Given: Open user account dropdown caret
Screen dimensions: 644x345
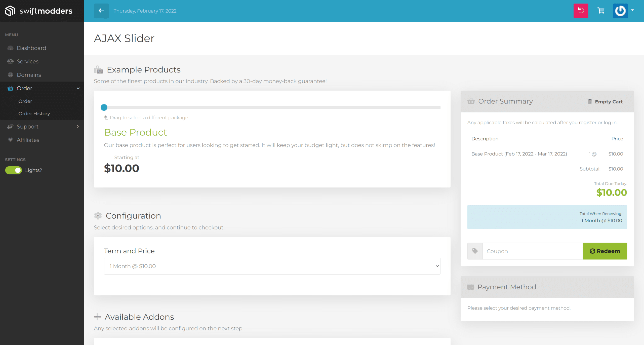Looking at the screenshot, I should (x=632, y=11).
